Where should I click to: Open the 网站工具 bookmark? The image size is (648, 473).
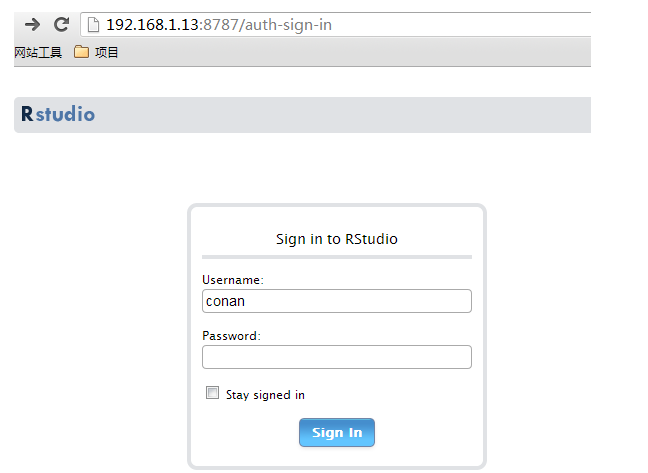[38, 52]
